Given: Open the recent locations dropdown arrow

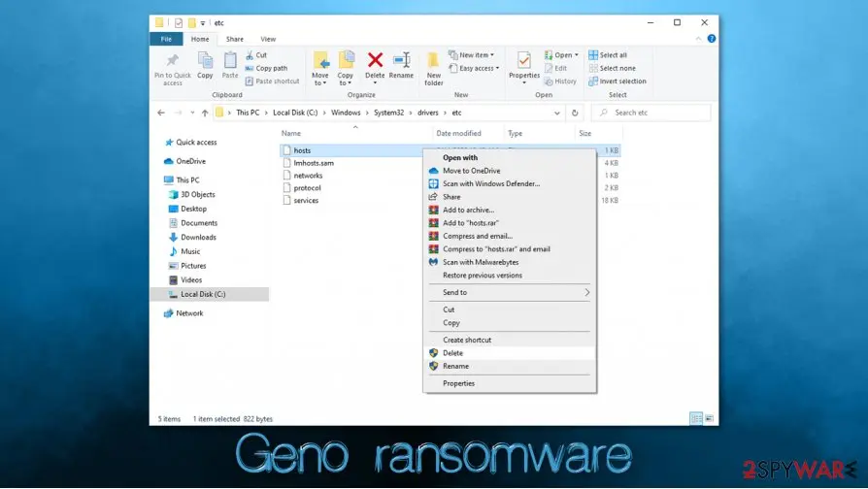Looking at the screenshot, I should pos(192,113).
